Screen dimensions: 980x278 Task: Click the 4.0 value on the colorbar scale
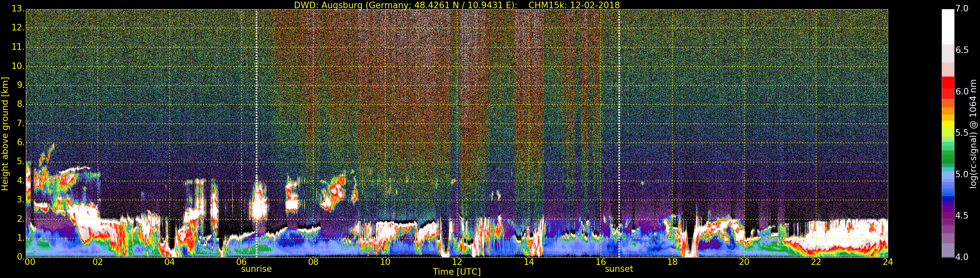click(x=962, y=257)
